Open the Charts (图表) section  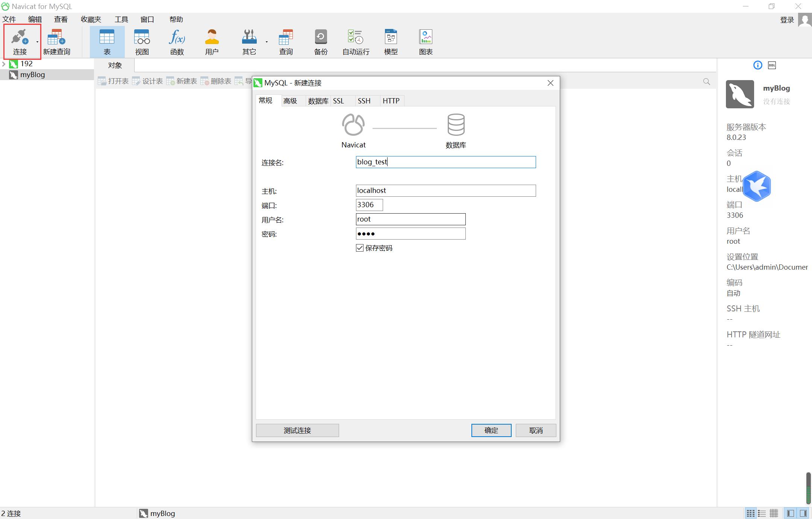point(426,41)
